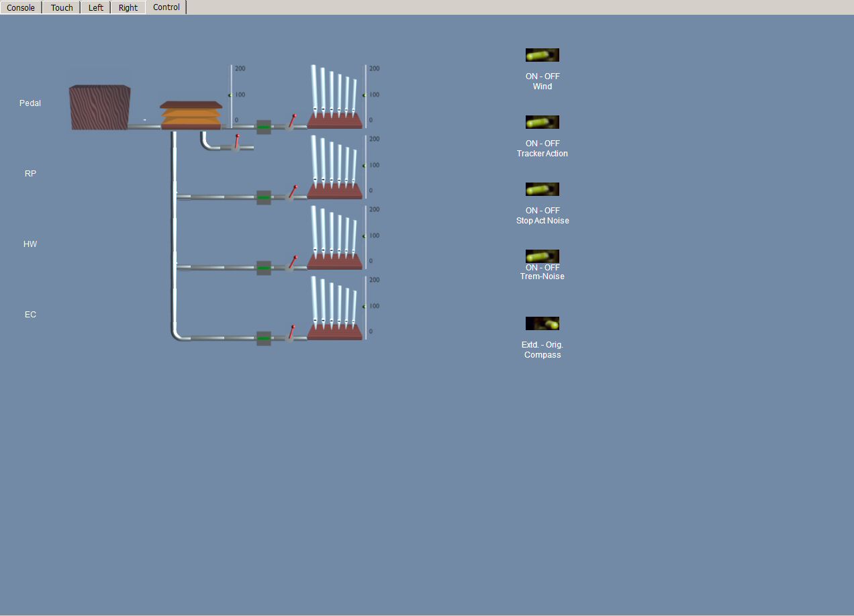
Task: Open the Left tab
Action: coord(96,7)
